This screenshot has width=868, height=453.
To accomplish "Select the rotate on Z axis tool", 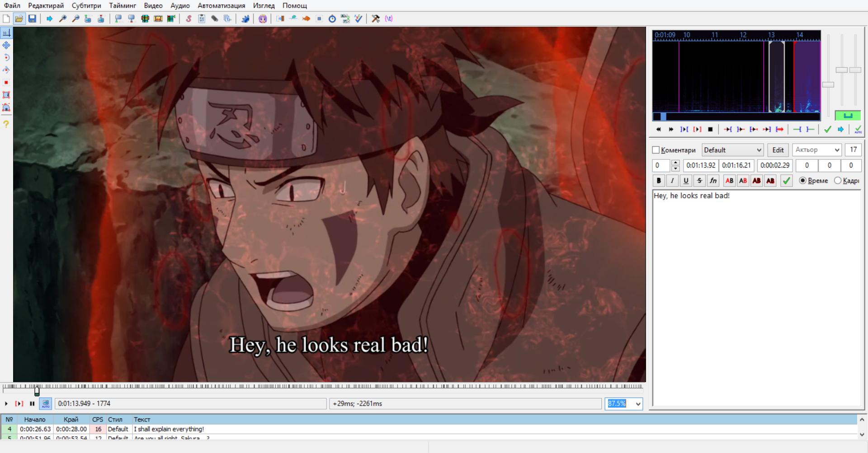I will click(x=6, y=57).
